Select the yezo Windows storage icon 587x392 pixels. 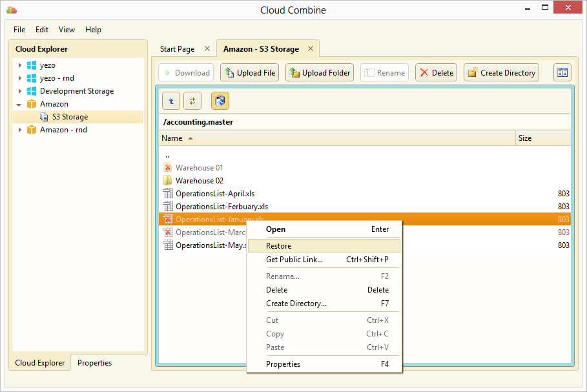pyautogui.click(x=32, y=65)
